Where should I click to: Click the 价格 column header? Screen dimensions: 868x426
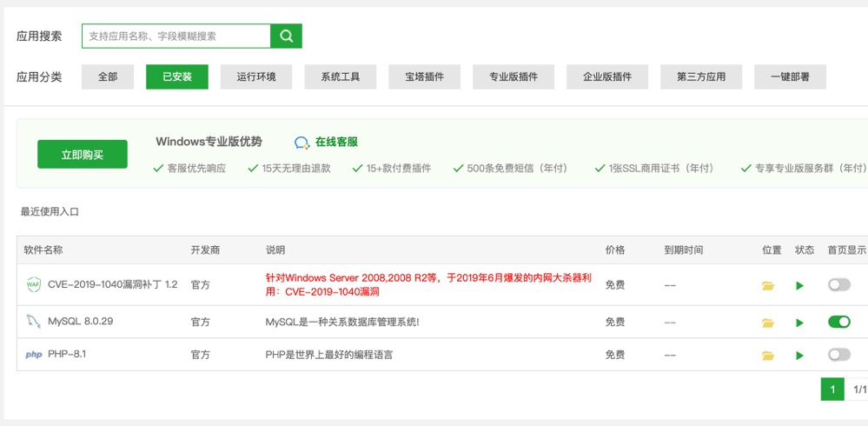615,250
